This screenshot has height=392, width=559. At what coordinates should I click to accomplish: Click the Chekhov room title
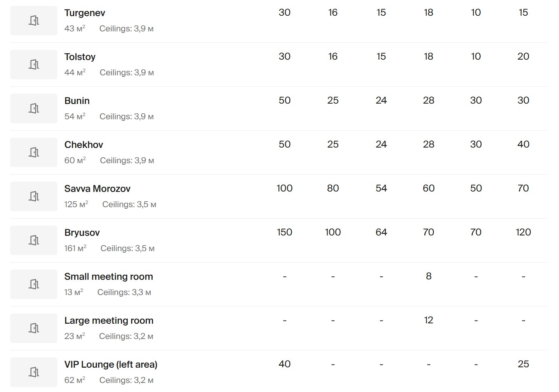pos(84,145)
